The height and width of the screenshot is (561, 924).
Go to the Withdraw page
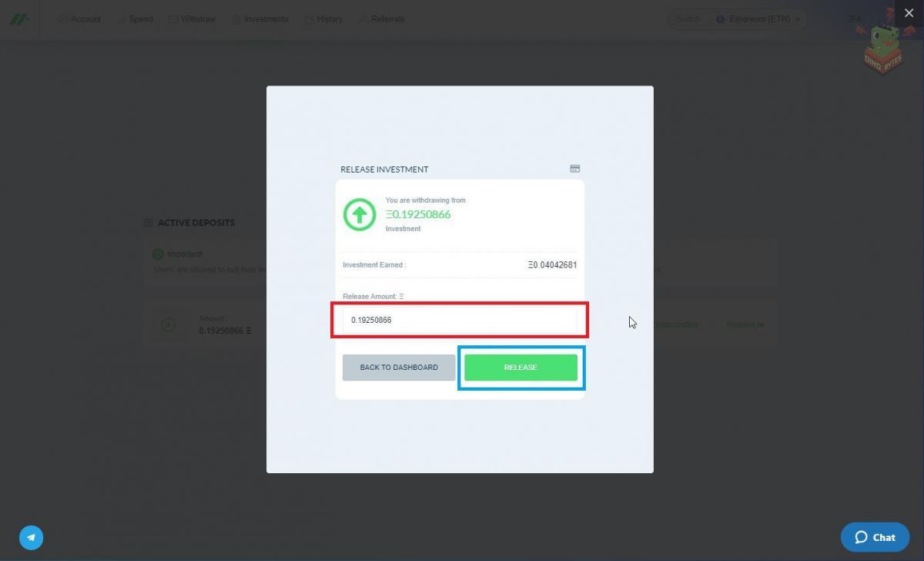192,19
